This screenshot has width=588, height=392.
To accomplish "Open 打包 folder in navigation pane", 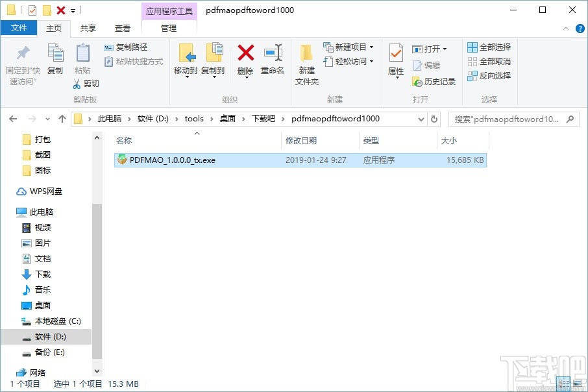I will (38, 140).
